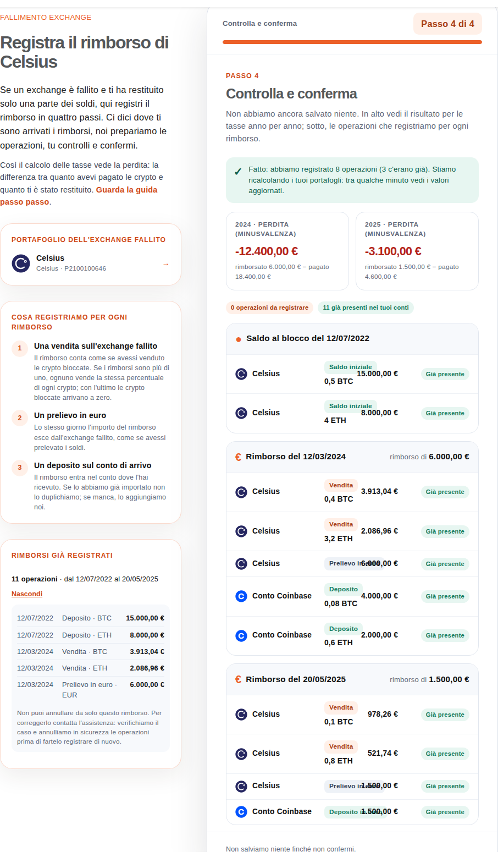Click the 'Saldo al blocco del 12/07/2022' header

click(x=352, y=339)
